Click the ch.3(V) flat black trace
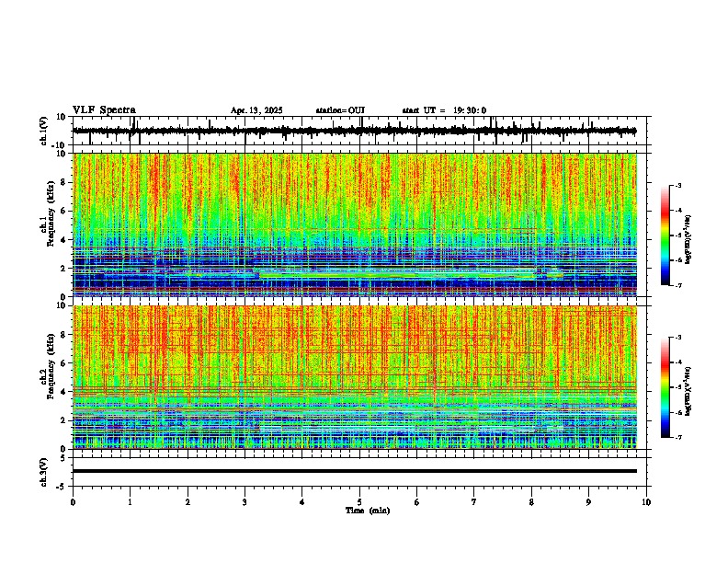 [x=355, y=471]
